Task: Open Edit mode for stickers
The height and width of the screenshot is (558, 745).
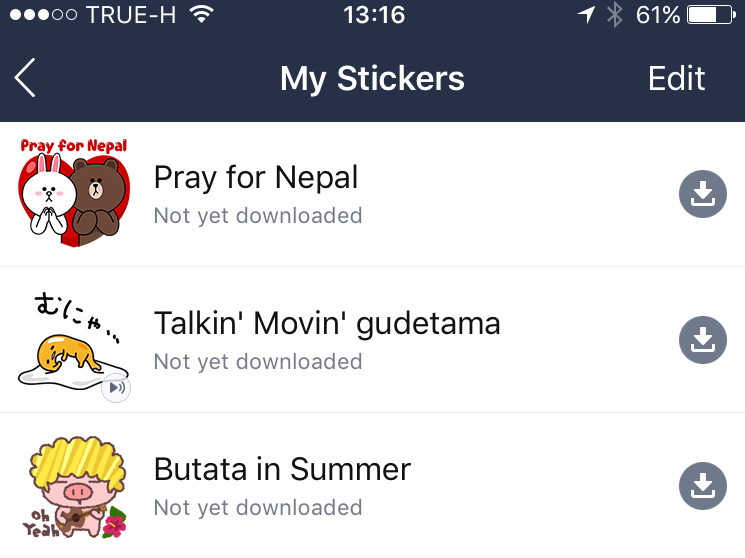Action: coord(677,78)
